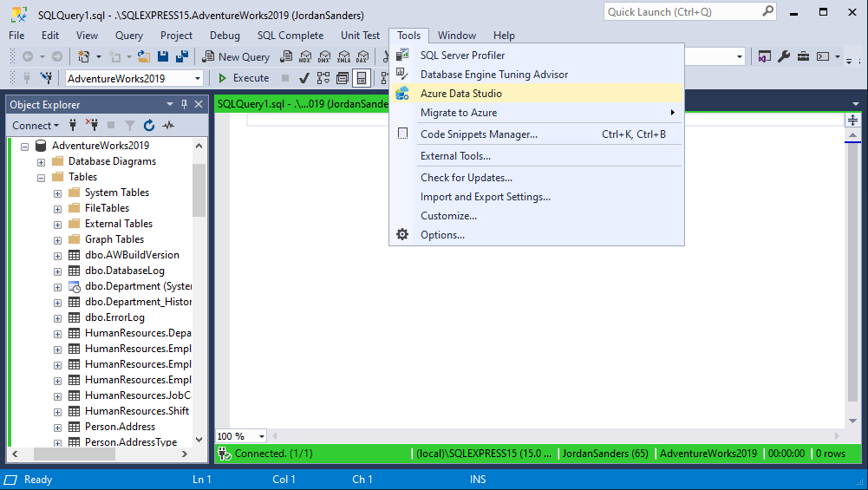Click the Database Engine Query icon
868x490 pixels.
pos(286,56)
